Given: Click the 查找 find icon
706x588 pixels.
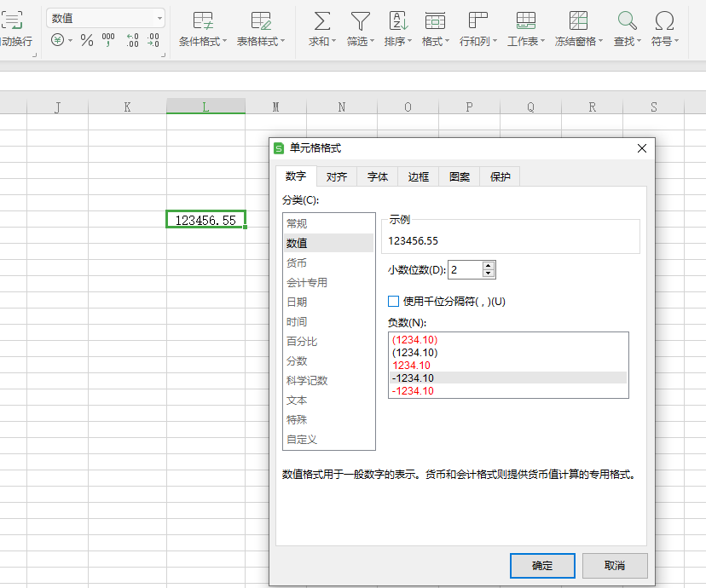Looking at the screenshot, I should tap(627, 21).
